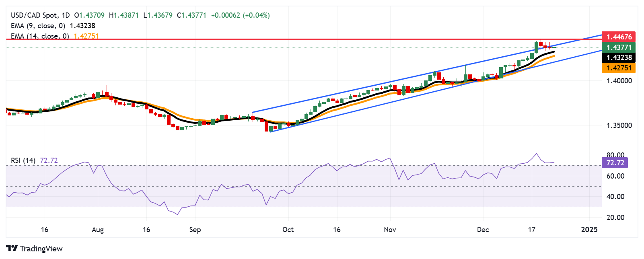The image size is (644, 259).
Task: Click the 1.40000 price axis label
Action: click(x=619, y=81)
